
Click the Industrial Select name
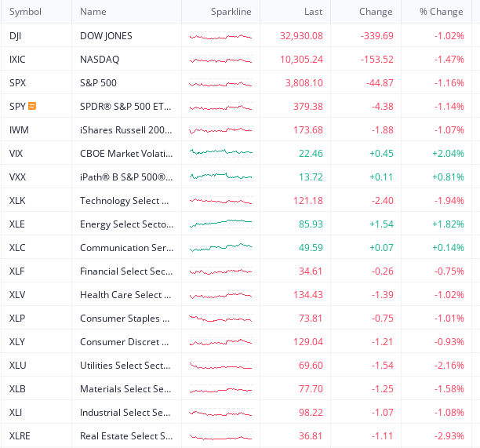tap(125, 413)
